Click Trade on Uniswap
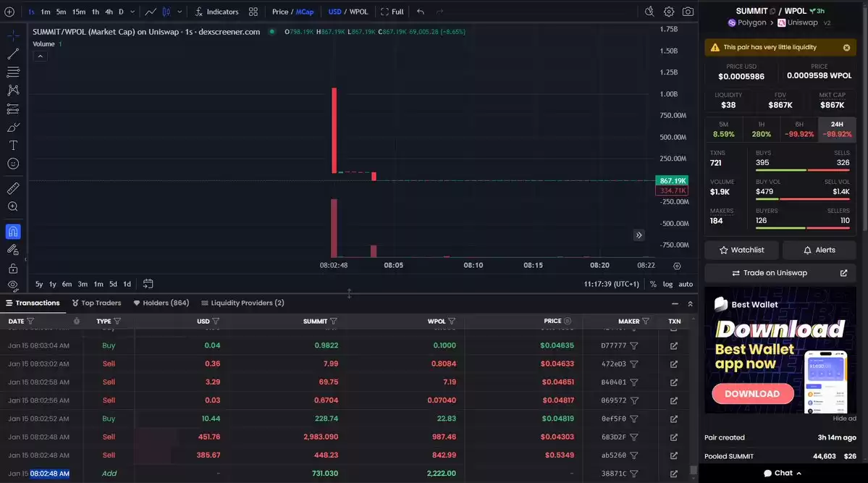 (x=780, y=273)
